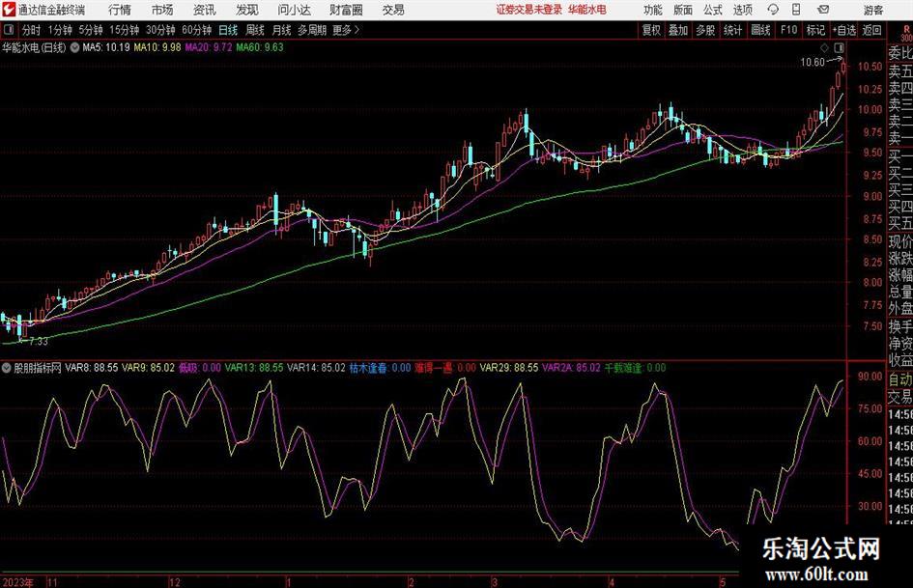Click the 华能水电(日线) chart title

tap(35, 47)
